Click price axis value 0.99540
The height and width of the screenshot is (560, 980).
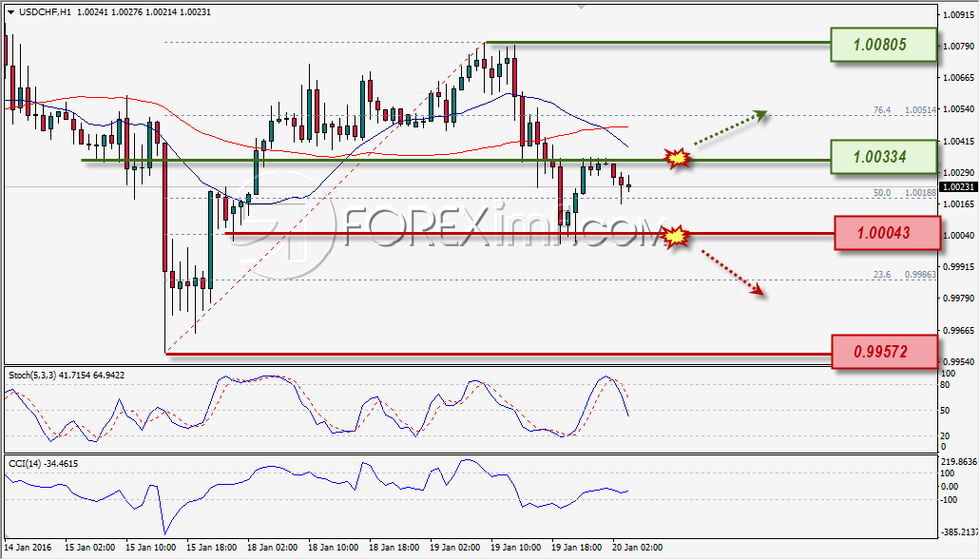958,361
